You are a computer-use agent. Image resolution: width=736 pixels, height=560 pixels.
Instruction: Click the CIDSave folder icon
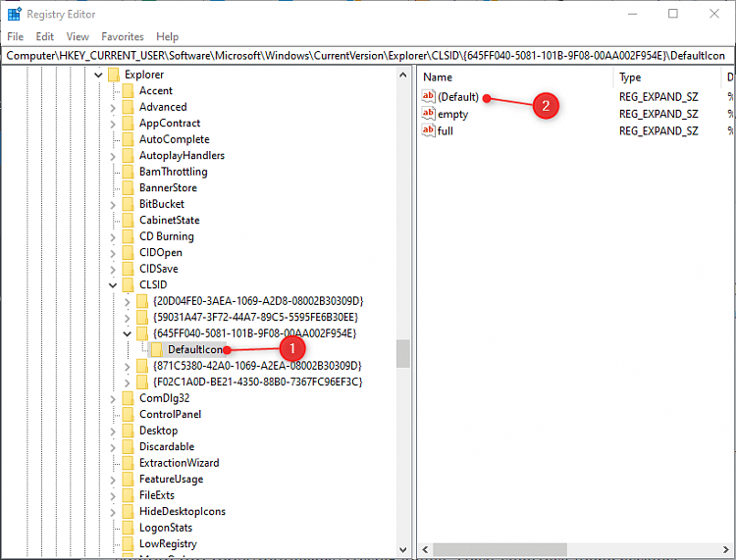pyautogui.click(x=129, y=269)
